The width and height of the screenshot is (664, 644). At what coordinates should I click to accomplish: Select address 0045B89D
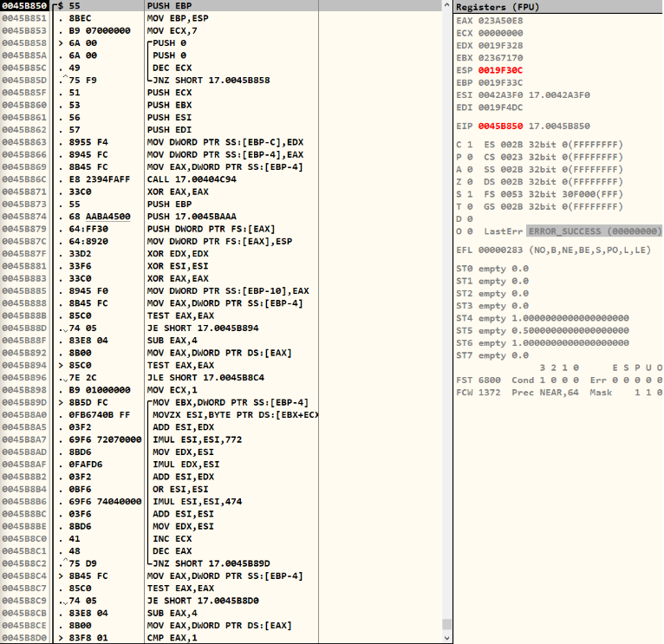[x=24, y=402]
